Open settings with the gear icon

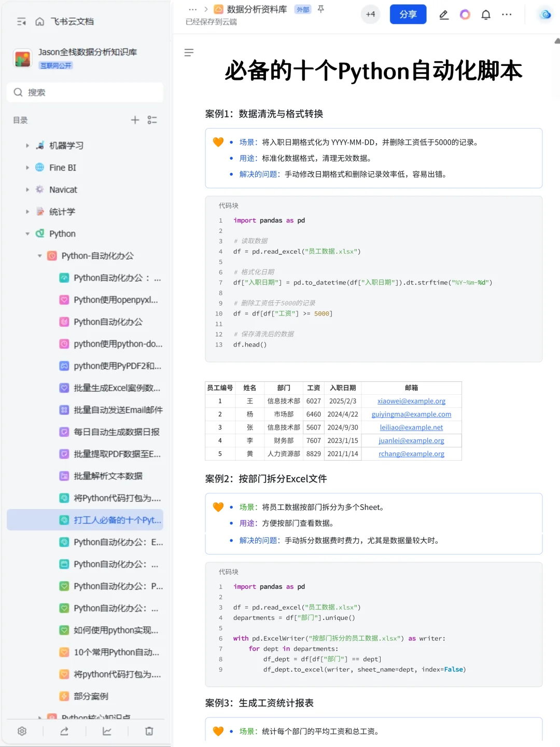(x=22, y=731)
